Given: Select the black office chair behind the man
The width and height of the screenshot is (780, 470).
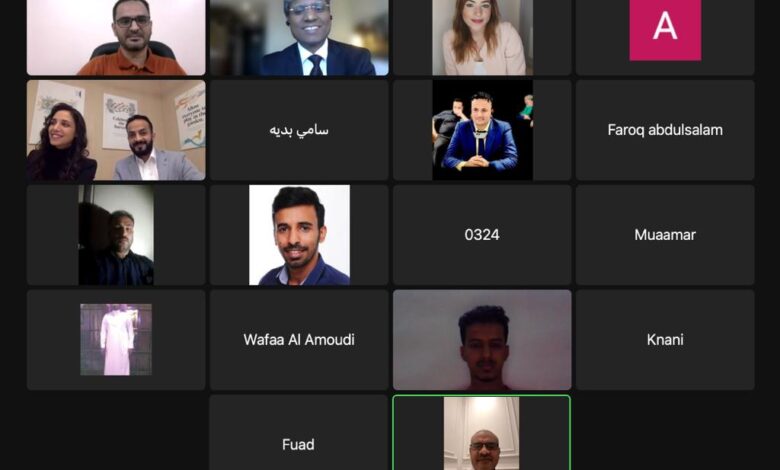Looking at the screenshot, I should [133, 50].
